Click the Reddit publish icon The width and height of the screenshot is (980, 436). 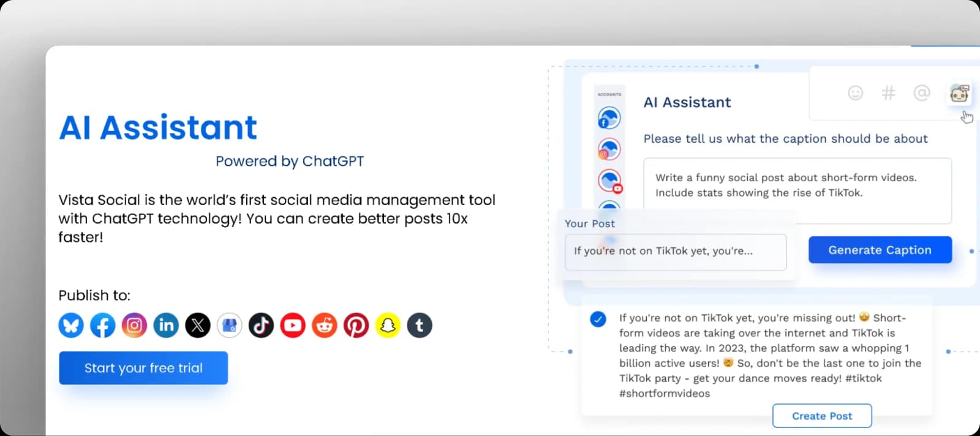tap(325, 325)
